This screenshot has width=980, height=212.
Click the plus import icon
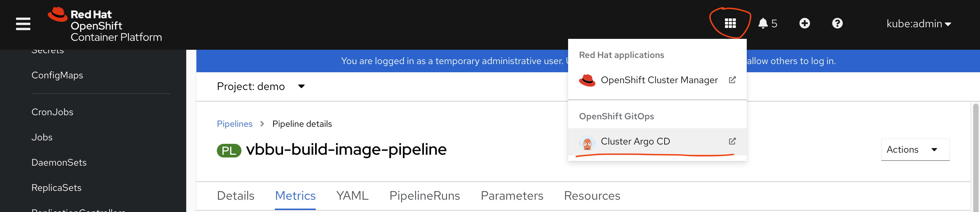tap(804, 24)
